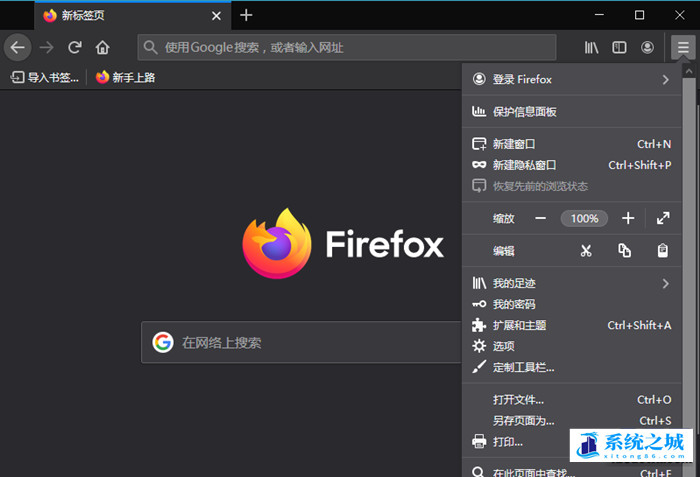Image resolution: width=700 pixels, height=477 pixels.
Task: Open 登录 Firefox menu entry
Action: (571, 80)
